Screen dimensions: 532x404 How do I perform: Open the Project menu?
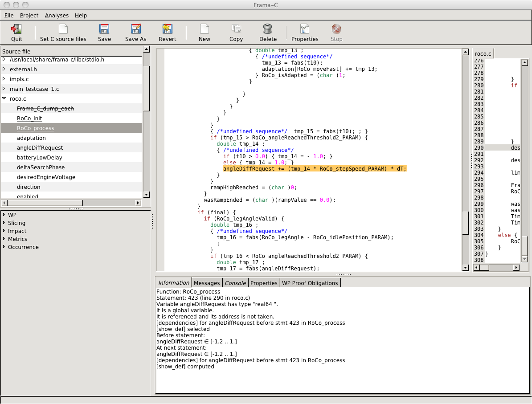point(29,15)
